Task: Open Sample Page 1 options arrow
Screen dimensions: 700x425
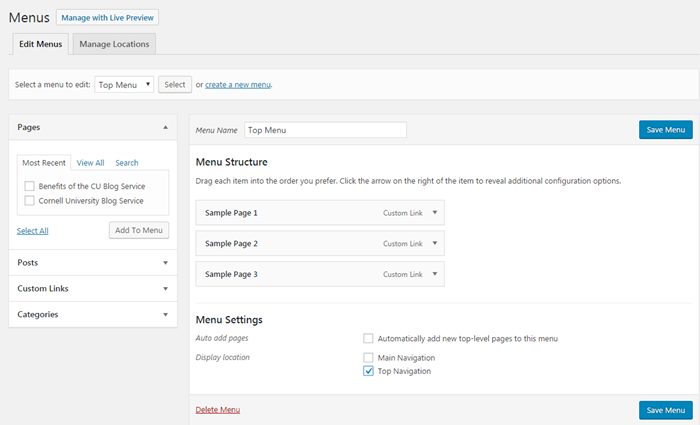Action: pyautogui.click(x=435, y=212)
